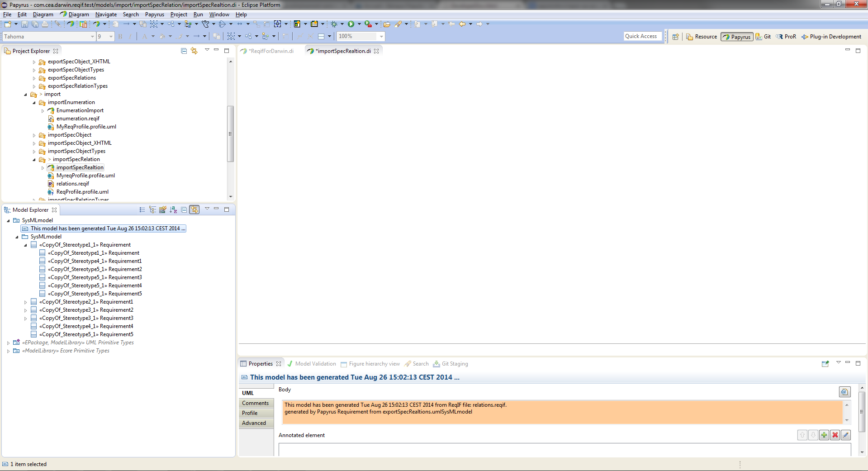This screenshot has height=471, width=868.
Task: Select the Profile properties section
Action: (256, 413)
